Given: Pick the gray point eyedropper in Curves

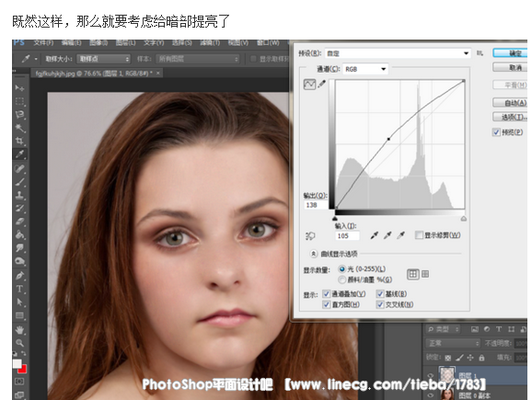Looking at the screenshot, I should 387,235.
